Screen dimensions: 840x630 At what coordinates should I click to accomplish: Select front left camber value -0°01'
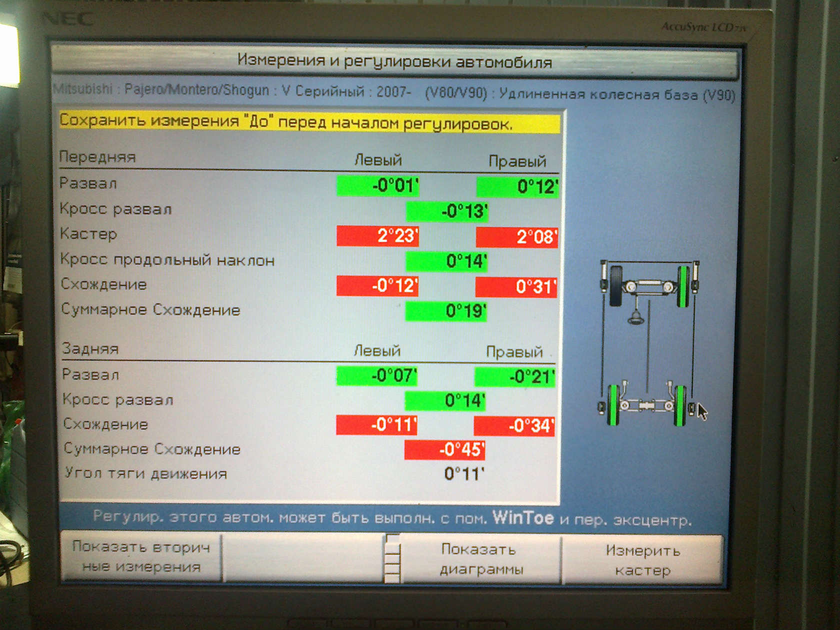pyautogui.click(x=377, y=185)
